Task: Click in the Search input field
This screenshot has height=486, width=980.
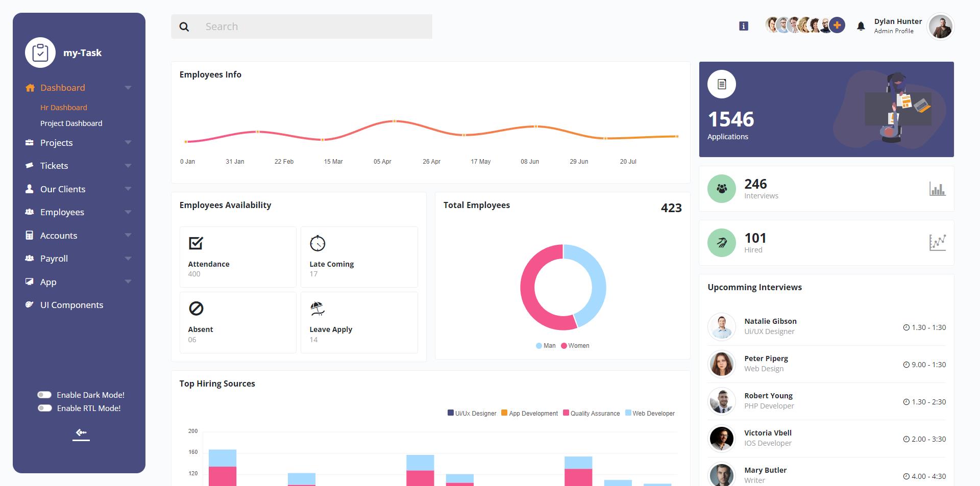Action: tap(314, 27)
